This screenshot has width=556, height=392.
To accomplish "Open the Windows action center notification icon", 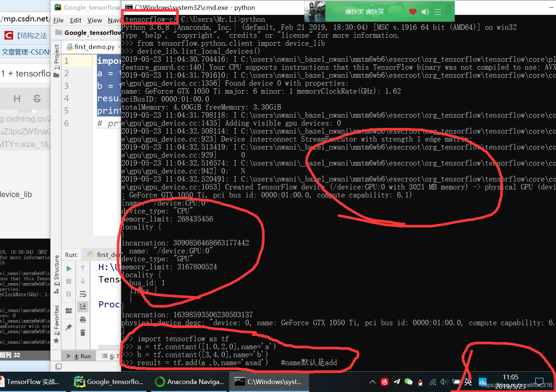I will coord(540,382).
